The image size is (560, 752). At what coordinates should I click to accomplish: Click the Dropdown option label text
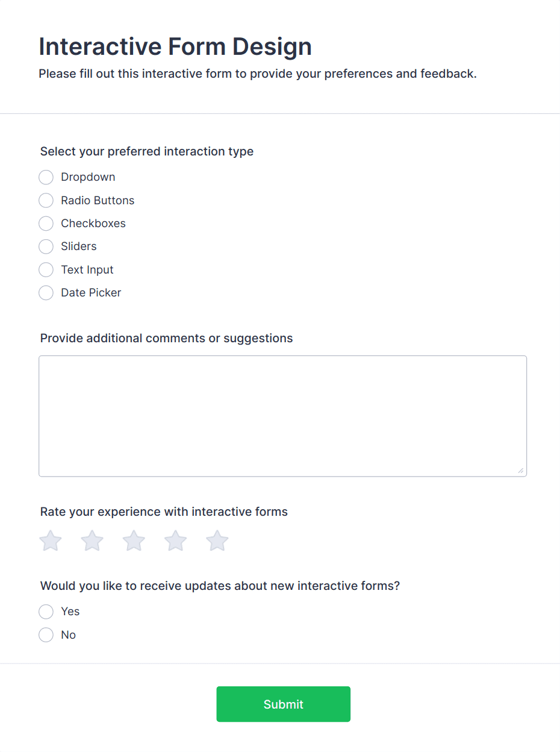pyautogui.click(x=88, y=177)
